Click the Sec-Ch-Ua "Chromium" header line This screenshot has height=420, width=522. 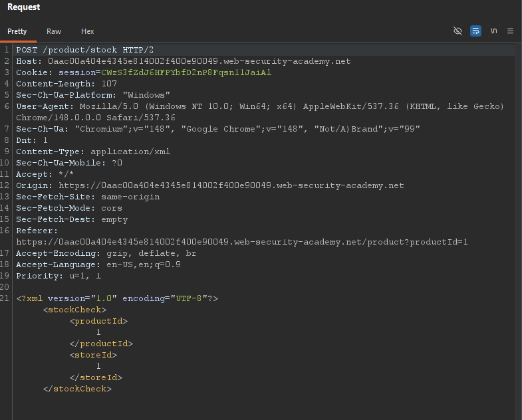(x=218, y=129)
